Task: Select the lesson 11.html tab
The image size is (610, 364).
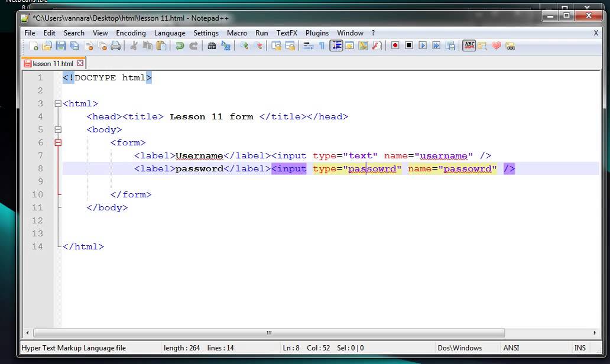Action: [53, 63]
